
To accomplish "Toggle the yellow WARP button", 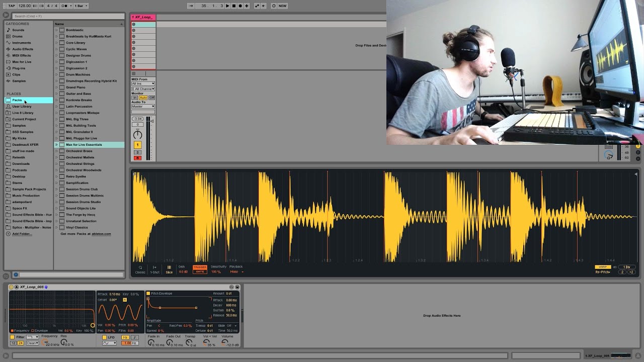I will pos(602,267).
